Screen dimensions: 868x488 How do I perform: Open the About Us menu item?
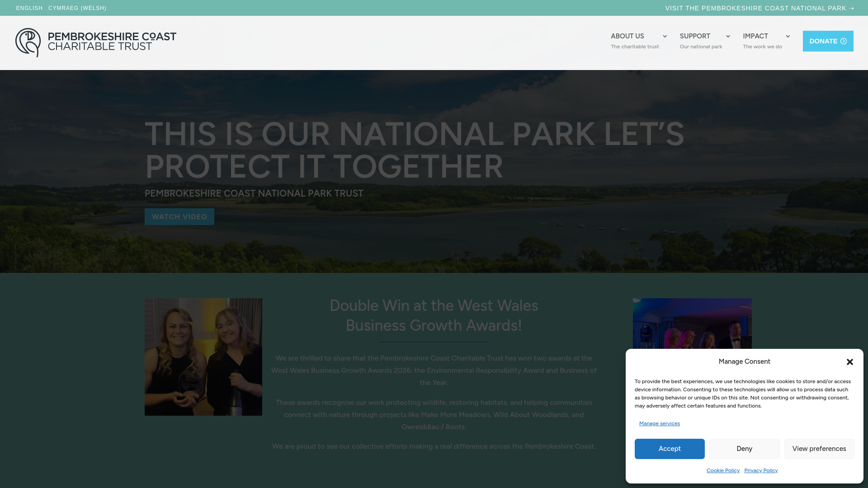(635, 41)
